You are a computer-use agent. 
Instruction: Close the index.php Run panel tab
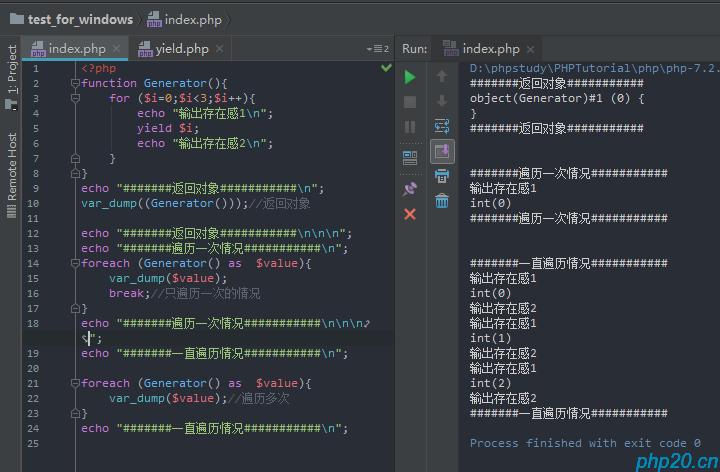pyautogui.click(x=530, y=49)
